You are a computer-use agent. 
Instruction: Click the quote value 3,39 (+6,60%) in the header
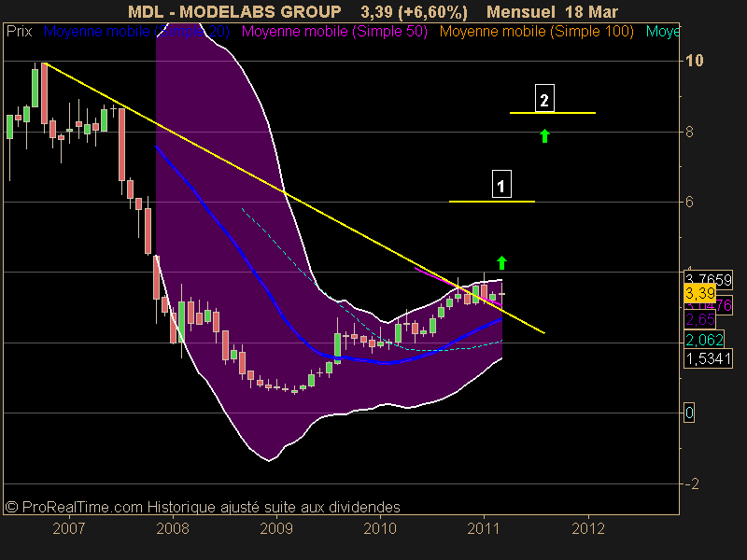pyautogui.click(x=414, y=11)
